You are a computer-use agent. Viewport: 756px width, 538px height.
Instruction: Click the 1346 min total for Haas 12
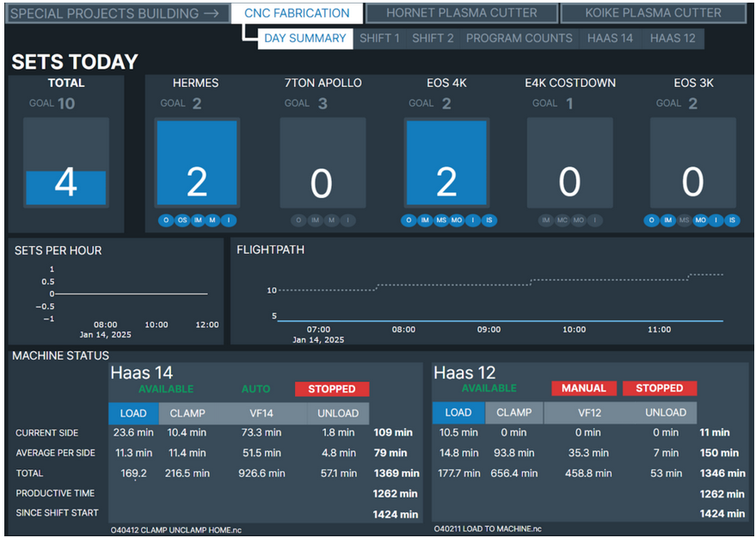coord(722,473)
